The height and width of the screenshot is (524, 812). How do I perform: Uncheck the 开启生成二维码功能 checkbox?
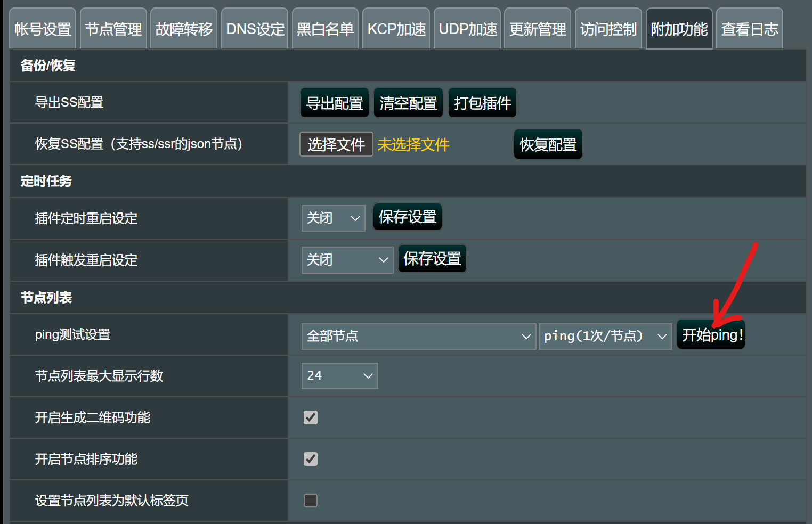coord(311,417)
